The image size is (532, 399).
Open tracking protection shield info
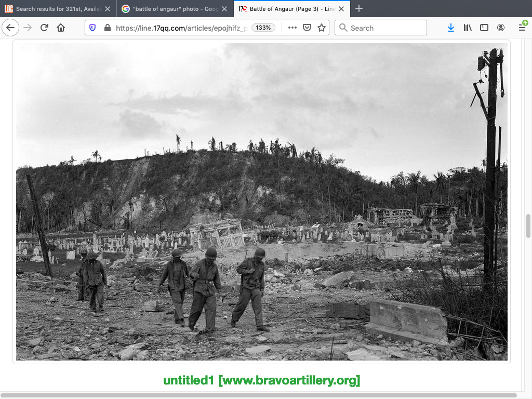(x=92, y=28)
